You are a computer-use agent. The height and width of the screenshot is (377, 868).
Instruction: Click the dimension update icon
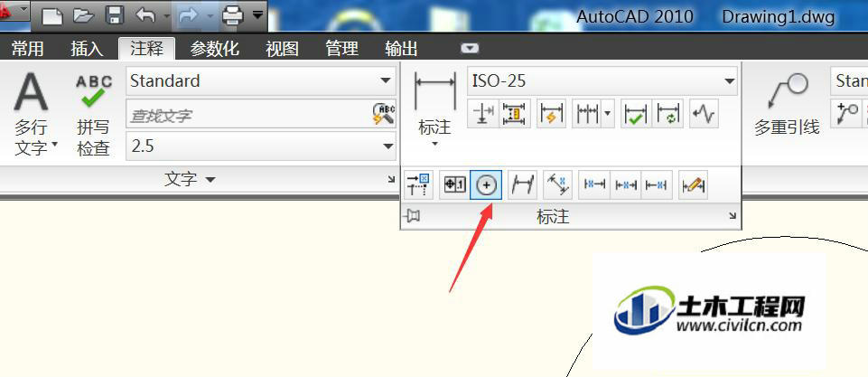click(x=668, y=114)
